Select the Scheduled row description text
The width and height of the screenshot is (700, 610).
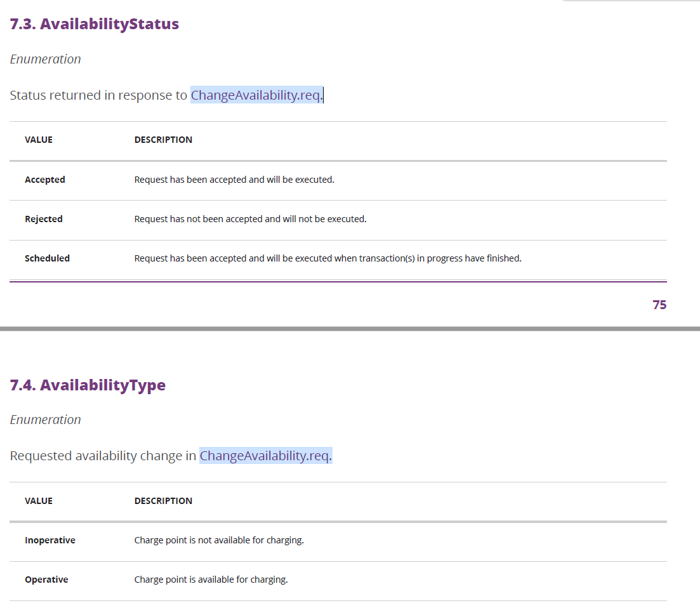[x=327, y=258]
